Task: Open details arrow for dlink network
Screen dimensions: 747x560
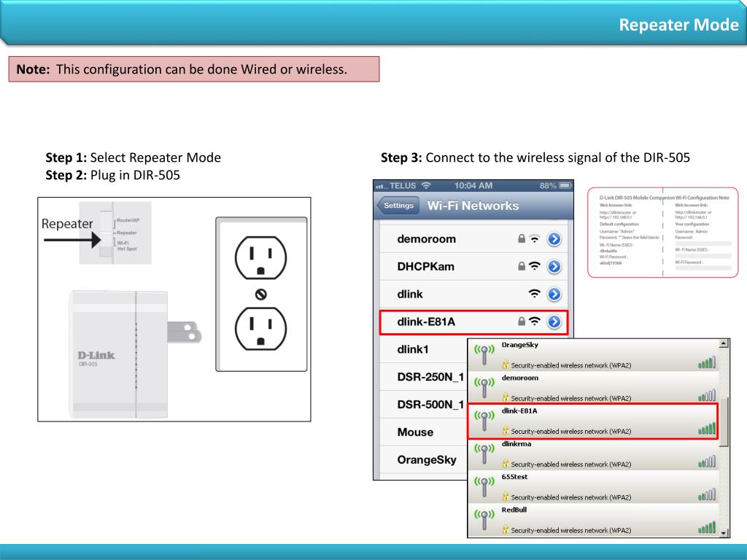Action: click(554, 294)
